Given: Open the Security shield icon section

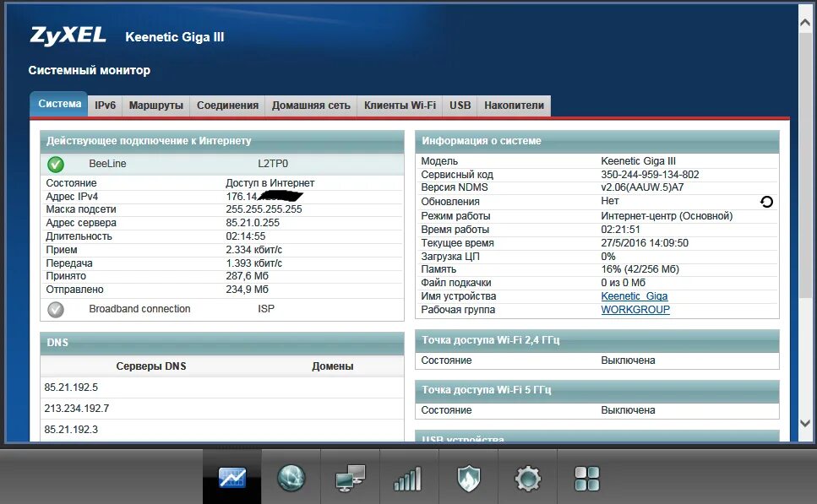Looking at the screenshot, I should [x=468, y=478].
